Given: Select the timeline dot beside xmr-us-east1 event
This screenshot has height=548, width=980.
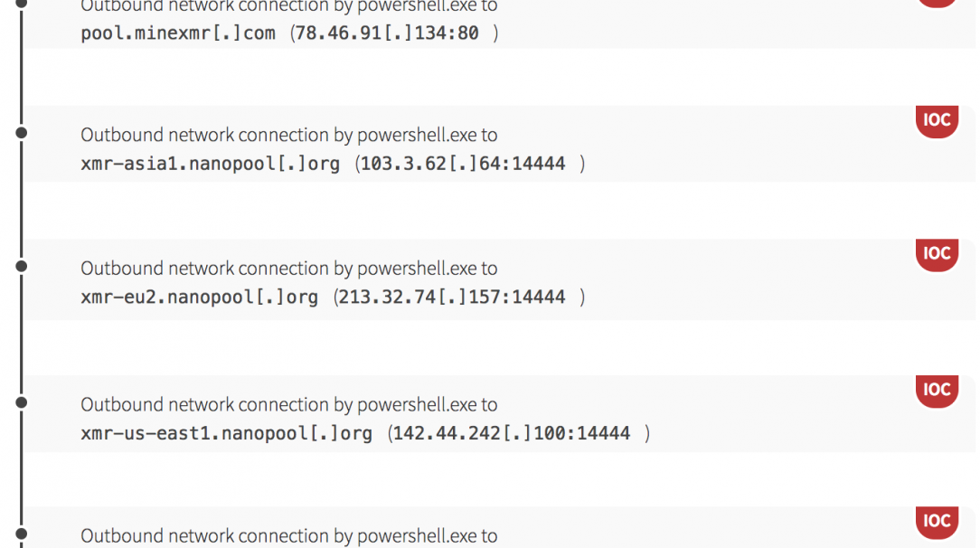Looking at the screenshot, I should click(x=22, y=402).
